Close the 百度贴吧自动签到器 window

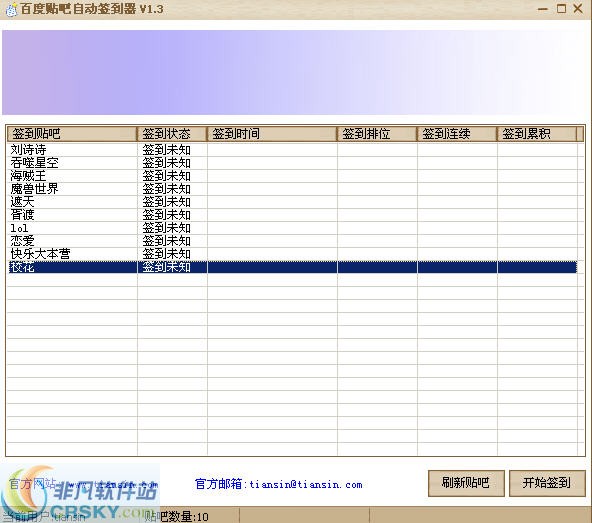pyautogui.click(x=578, y=8)
